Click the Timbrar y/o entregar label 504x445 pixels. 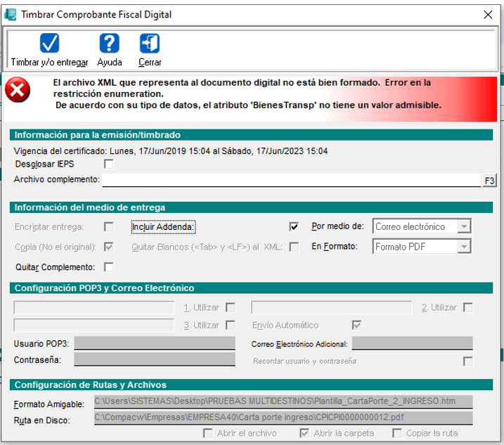[49, 62]
